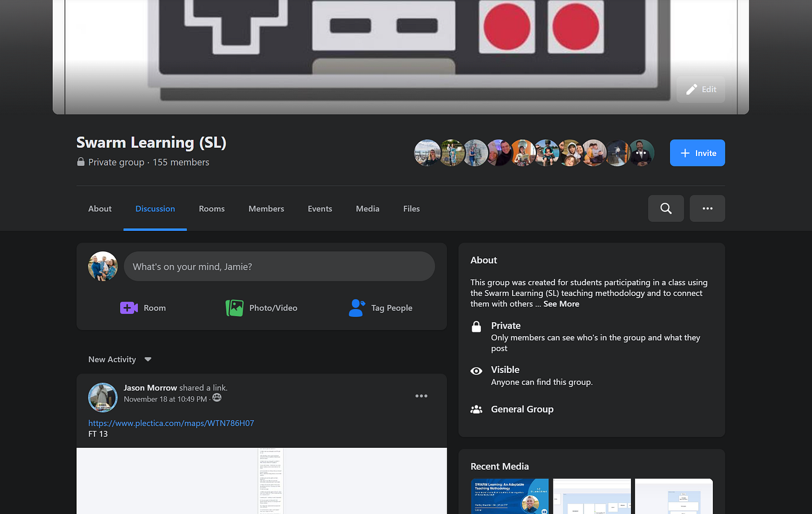The height and width of the screenshot is (514, 812).
Task: Create a Room from the composer
Action: pos(143,308)
